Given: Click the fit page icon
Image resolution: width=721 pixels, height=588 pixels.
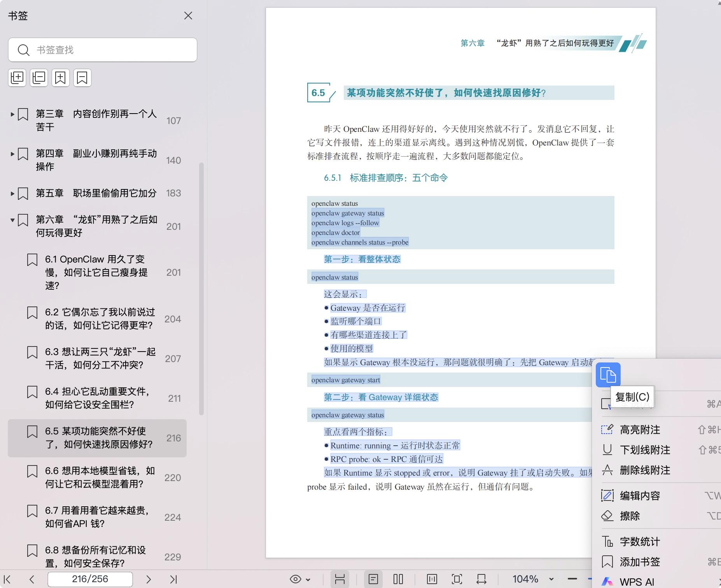Looking at the screenshot, I should pos(457,579).
